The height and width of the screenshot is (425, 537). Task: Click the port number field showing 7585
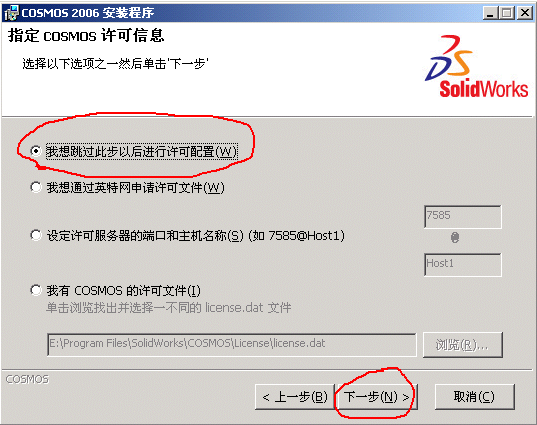(463, 216)
